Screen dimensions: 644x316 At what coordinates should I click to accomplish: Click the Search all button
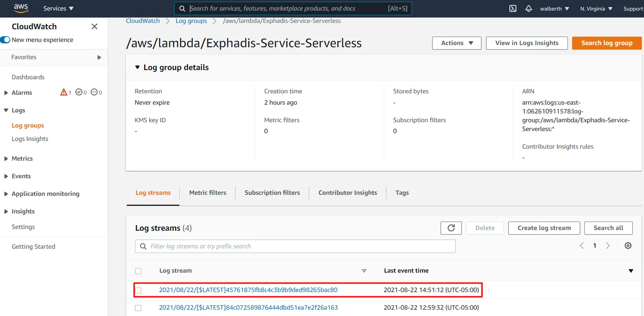pos(609,228)
